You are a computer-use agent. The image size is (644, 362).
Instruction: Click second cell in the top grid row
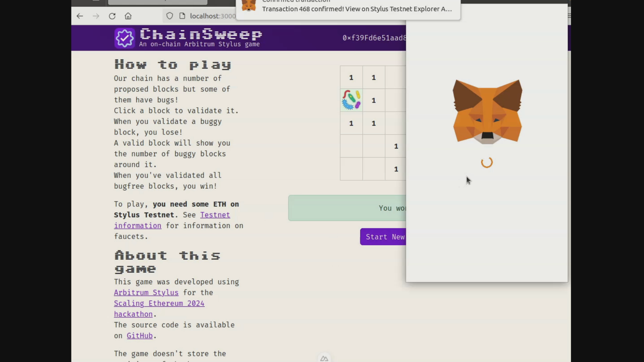374,77
